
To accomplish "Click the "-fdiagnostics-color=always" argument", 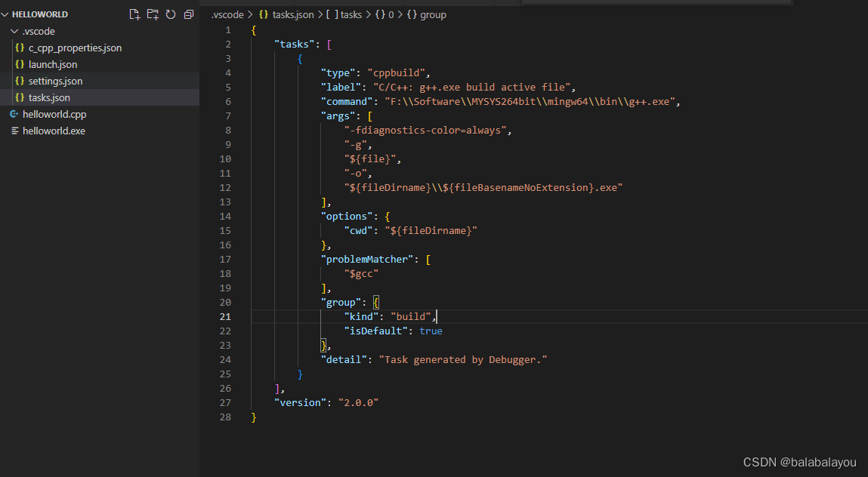I will click(425, 131).
